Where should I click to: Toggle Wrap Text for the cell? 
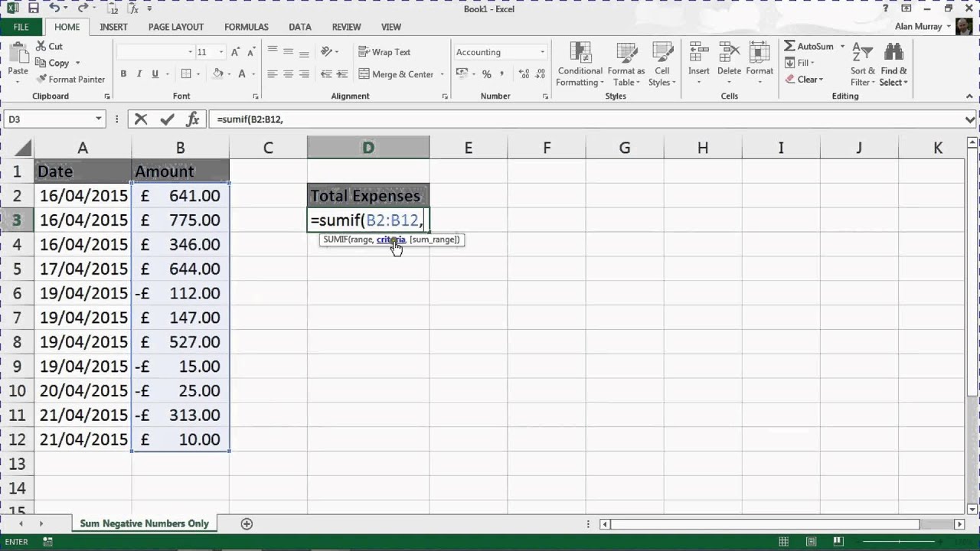[x=385, y=52]
